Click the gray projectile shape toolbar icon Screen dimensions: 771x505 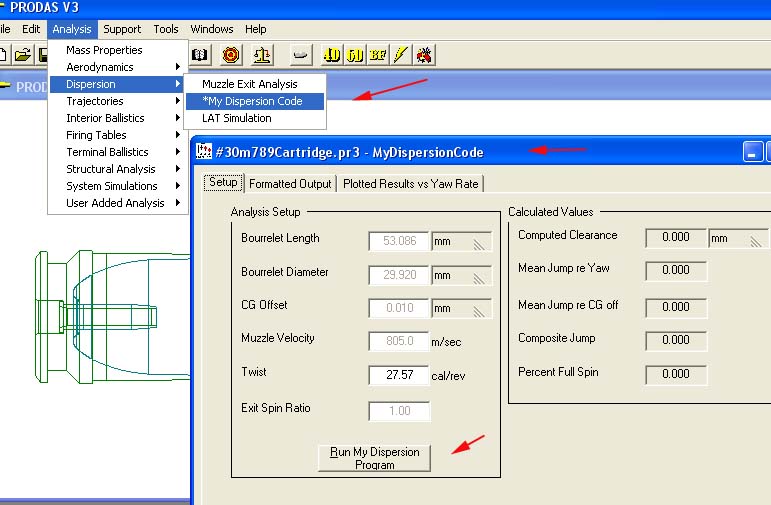[x=300, y=55]
